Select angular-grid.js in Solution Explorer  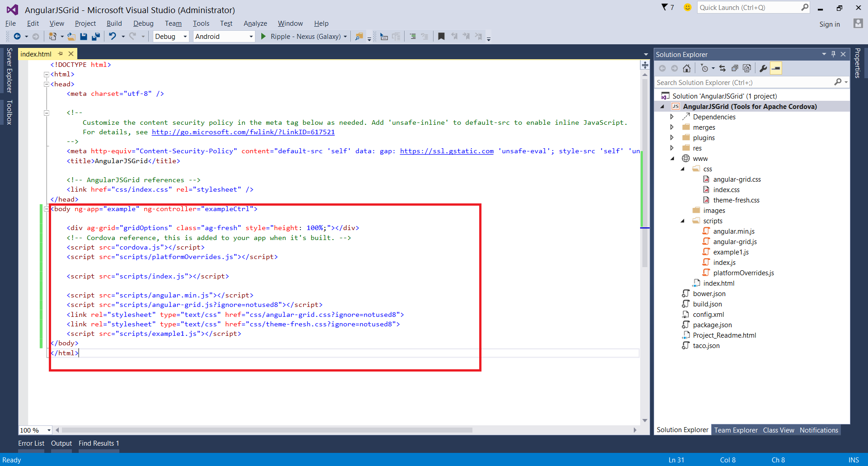(x=735, y=242)
